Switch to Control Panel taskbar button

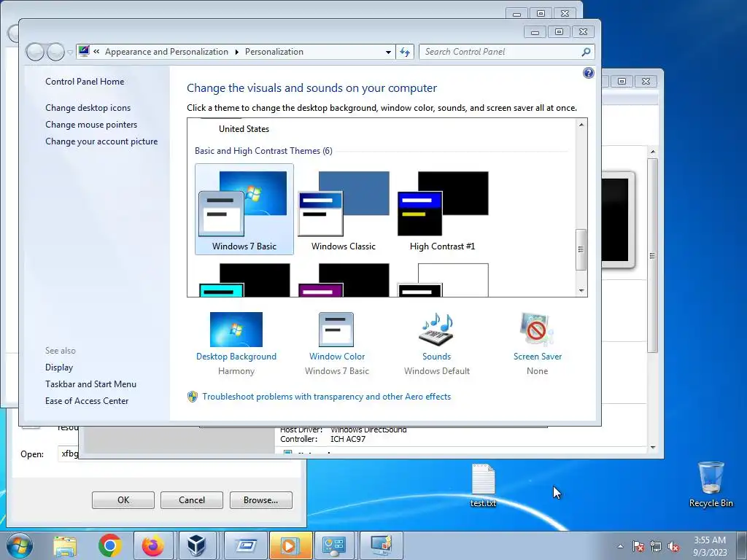[x=336, y=545]
